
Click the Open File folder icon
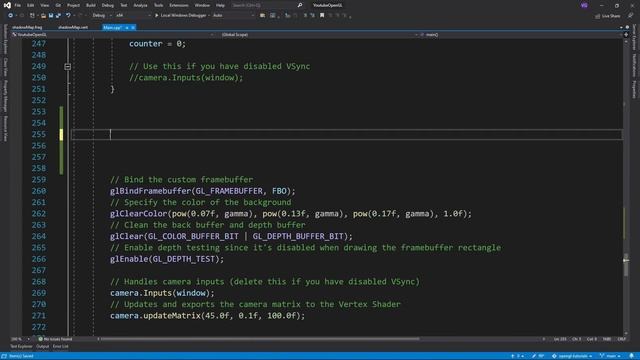coord(43,16)
